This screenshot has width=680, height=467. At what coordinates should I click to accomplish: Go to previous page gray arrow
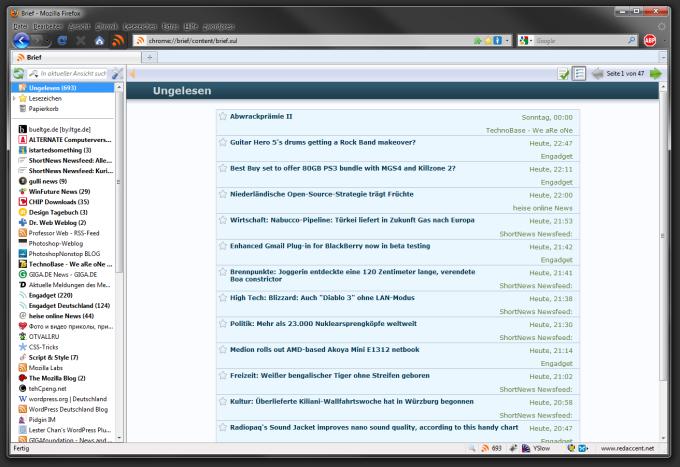click(598, 74)
